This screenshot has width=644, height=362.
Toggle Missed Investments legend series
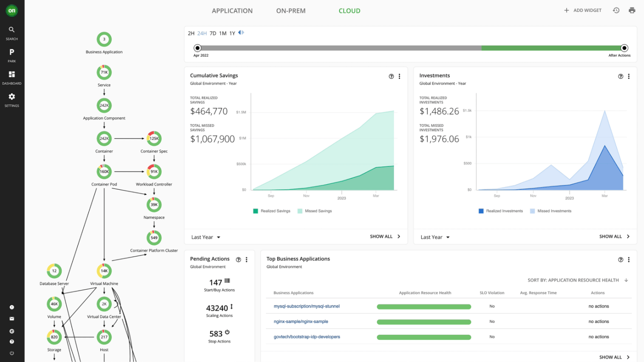[x=550, y=211]
